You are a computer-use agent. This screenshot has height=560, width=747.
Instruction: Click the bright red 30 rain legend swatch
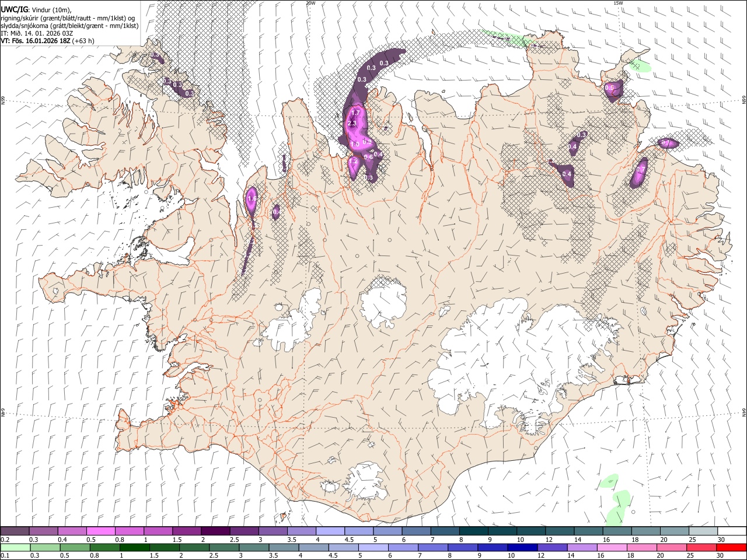click(731, 547)
